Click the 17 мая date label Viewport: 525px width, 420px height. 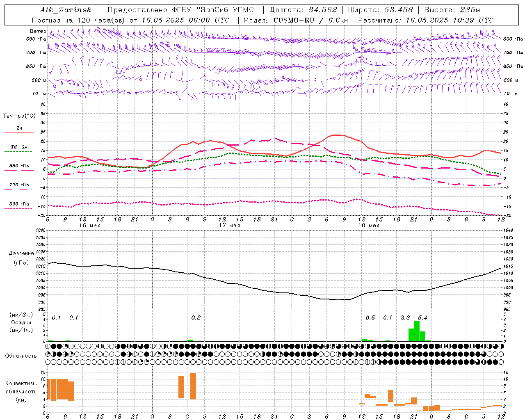click(229, 226)
